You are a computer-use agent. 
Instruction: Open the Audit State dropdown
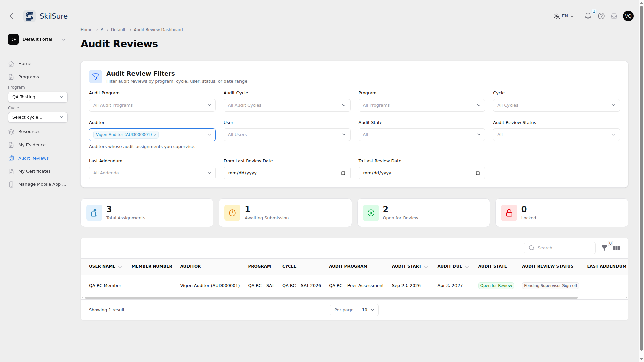[x=422, y=135]
